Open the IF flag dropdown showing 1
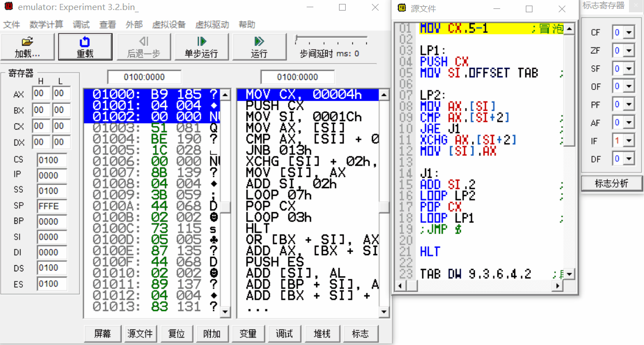Screen dimensions: 644x345 [x=629, y=141]
